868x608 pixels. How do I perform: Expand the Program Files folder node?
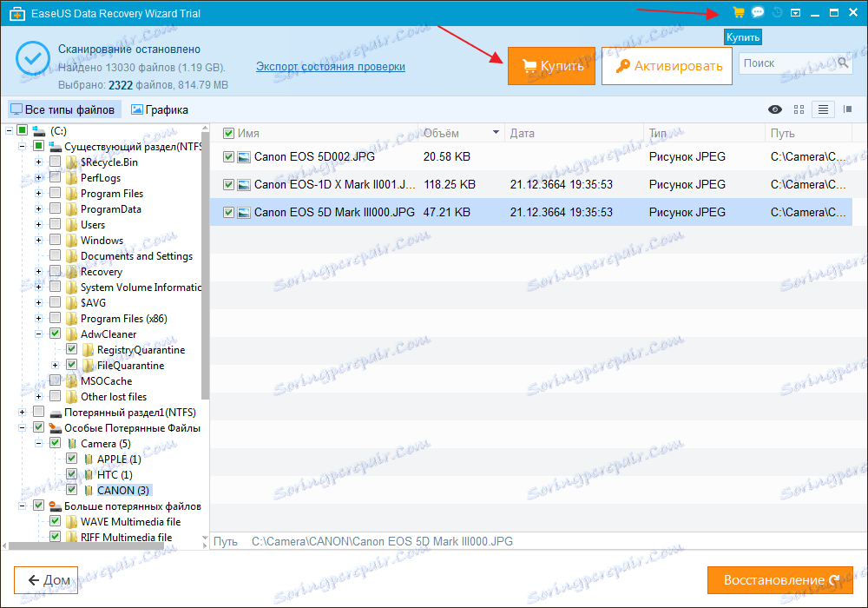(38, 193)
